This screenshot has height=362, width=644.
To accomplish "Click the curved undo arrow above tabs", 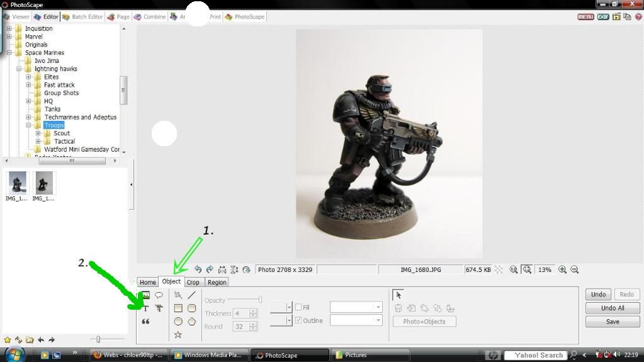I will (198, 269).
